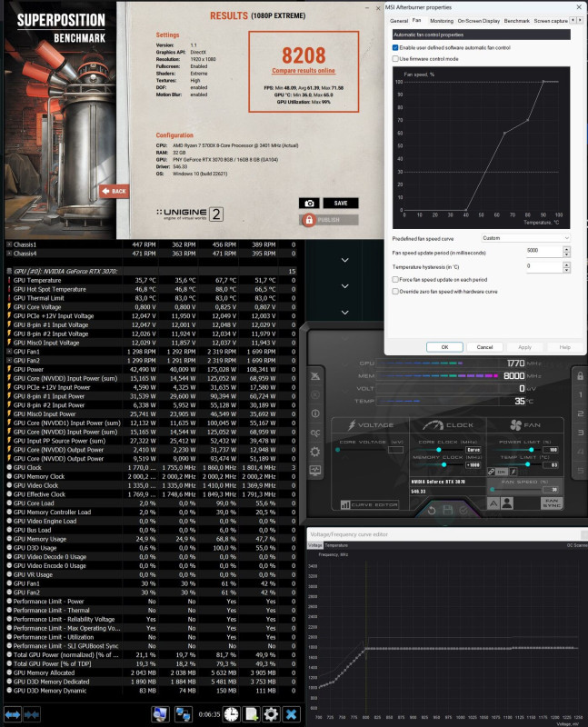Toggle 'Enable user defined software automatic fan control'
The height and width of the screenshot is (727, 588).
(x=395, y=48)
